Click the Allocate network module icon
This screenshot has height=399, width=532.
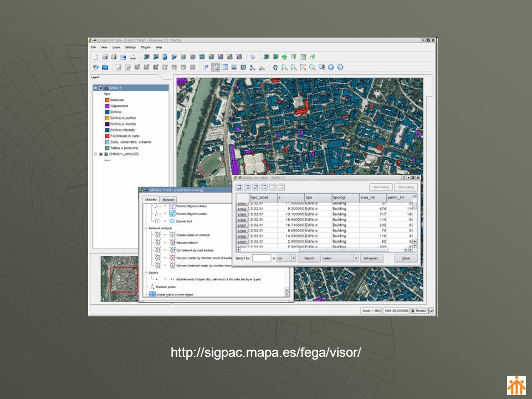click(172, 243)
